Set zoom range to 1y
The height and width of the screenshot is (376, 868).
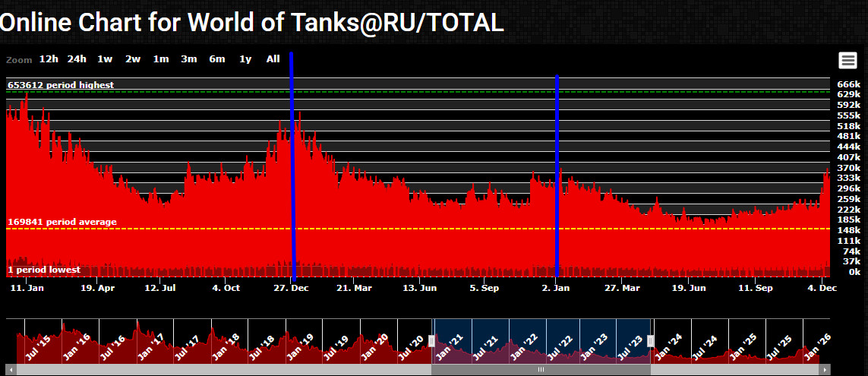point(245,59)
